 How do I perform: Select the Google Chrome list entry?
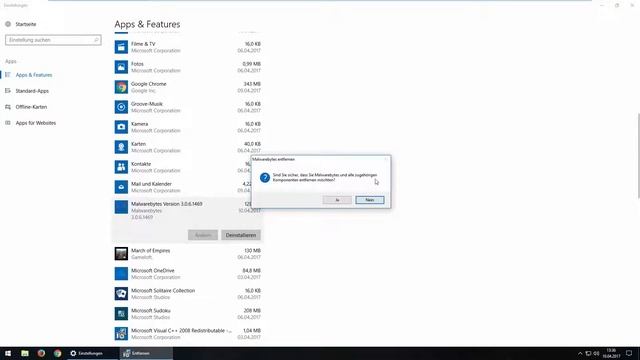pos(188,87)
